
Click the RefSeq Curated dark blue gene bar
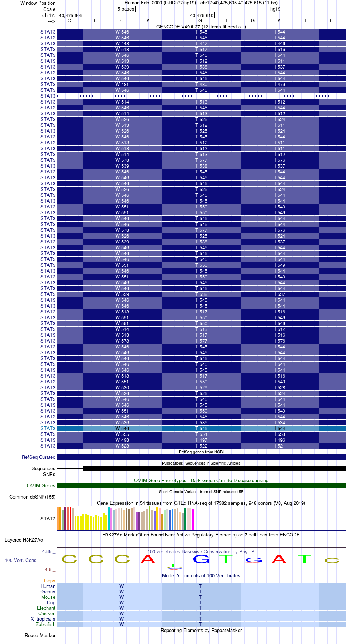point(201,457)
